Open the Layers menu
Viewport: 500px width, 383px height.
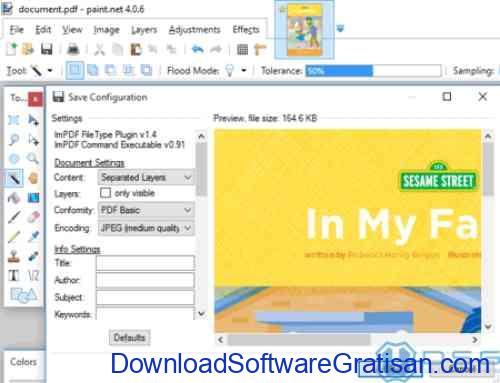click(144, 30)
